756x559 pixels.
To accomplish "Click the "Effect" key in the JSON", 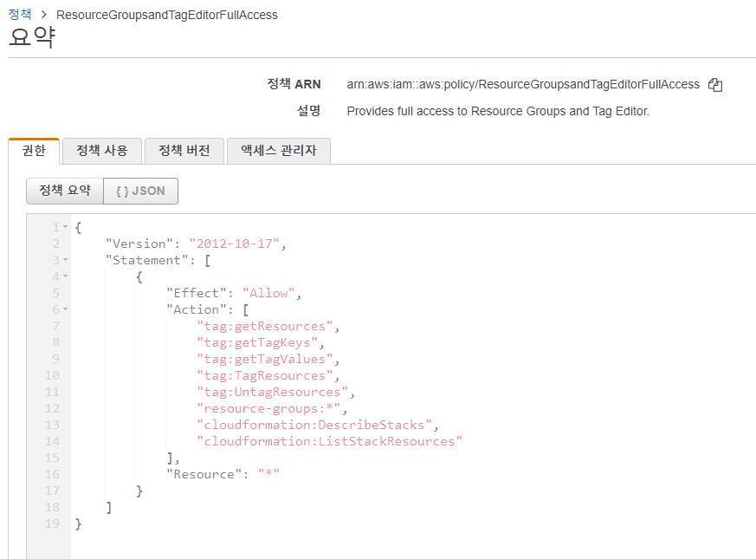I will [x=197, y=293].
